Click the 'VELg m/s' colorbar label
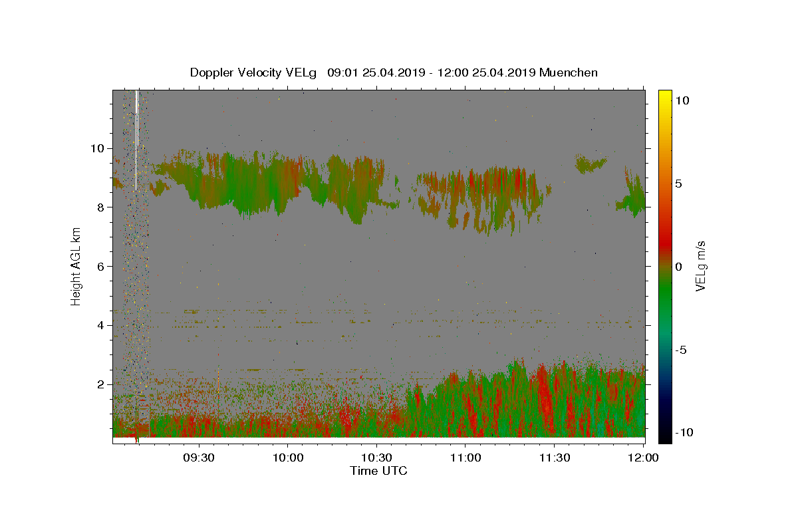The width and height of the screenshot is (798, 532). 700,266
